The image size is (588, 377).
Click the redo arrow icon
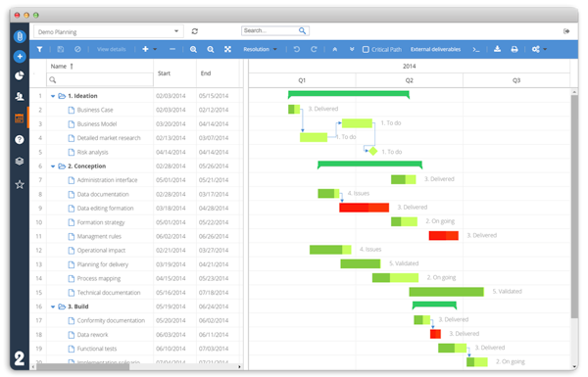[314, 50]
